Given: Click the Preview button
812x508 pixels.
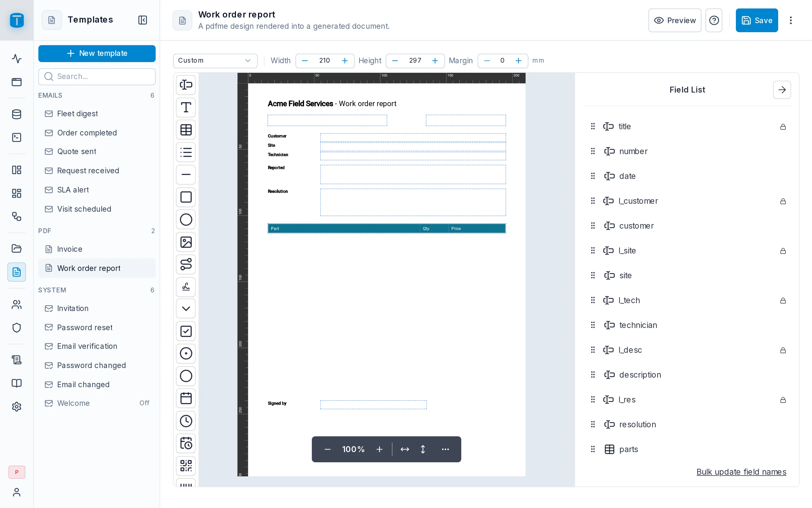Looking at the screenshot, I should coord(674,21).
